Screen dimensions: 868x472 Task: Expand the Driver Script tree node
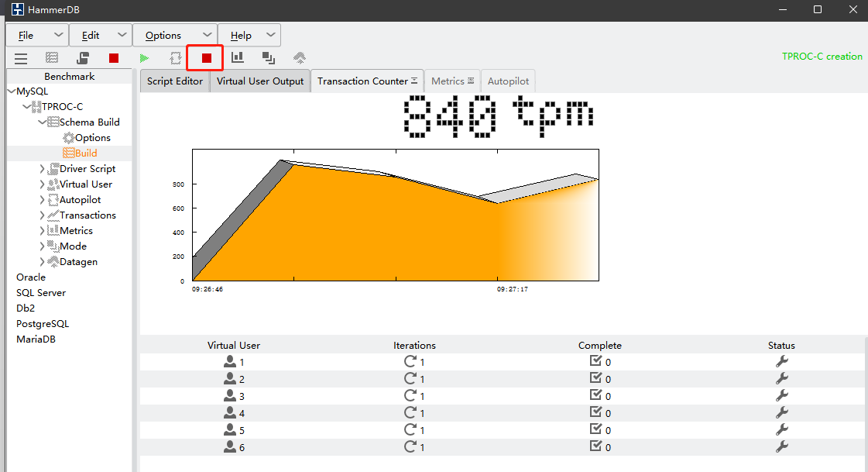pyautogui.click(x=42, y=168)
